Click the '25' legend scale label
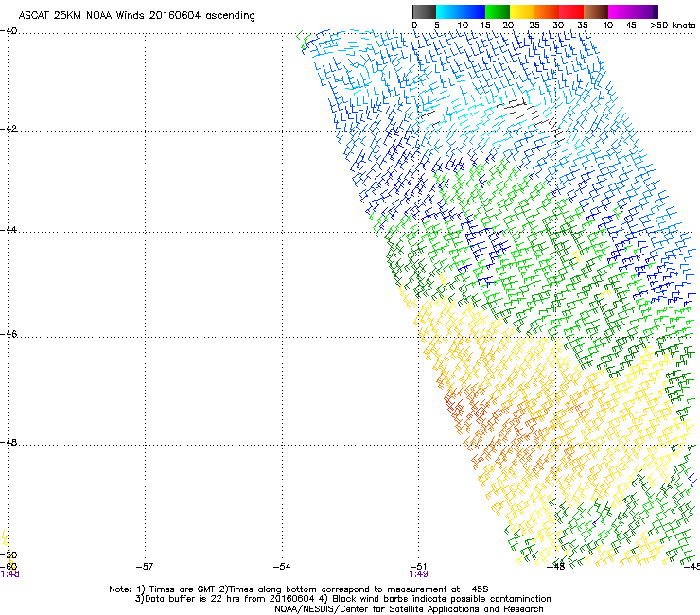700x615 pixels. pos(534,25)
